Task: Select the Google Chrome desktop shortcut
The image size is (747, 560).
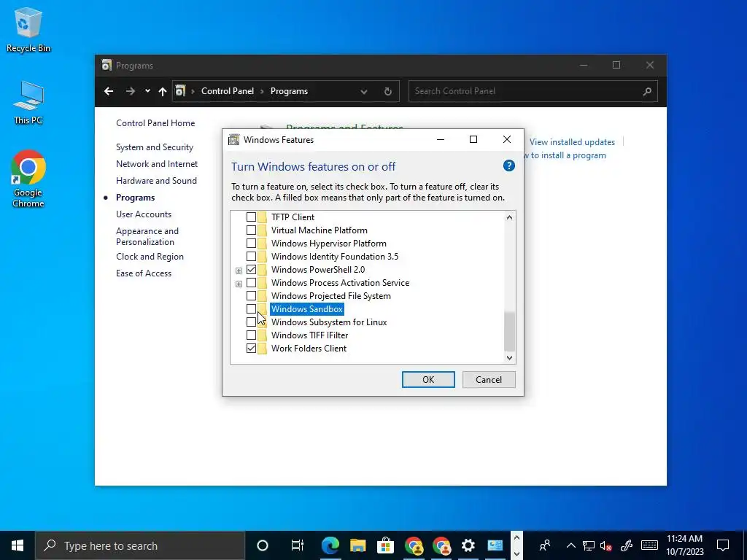Action: pos(28,179)
